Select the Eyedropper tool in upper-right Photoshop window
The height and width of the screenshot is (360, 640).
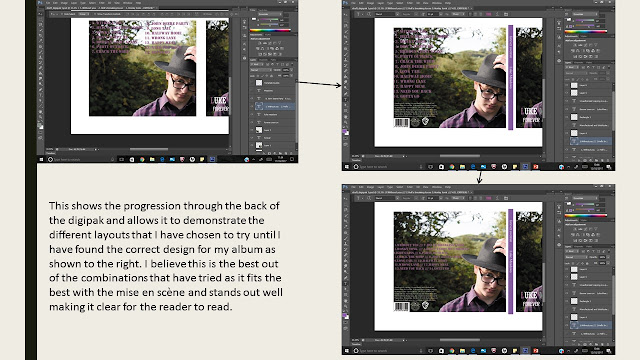point(346,42)
